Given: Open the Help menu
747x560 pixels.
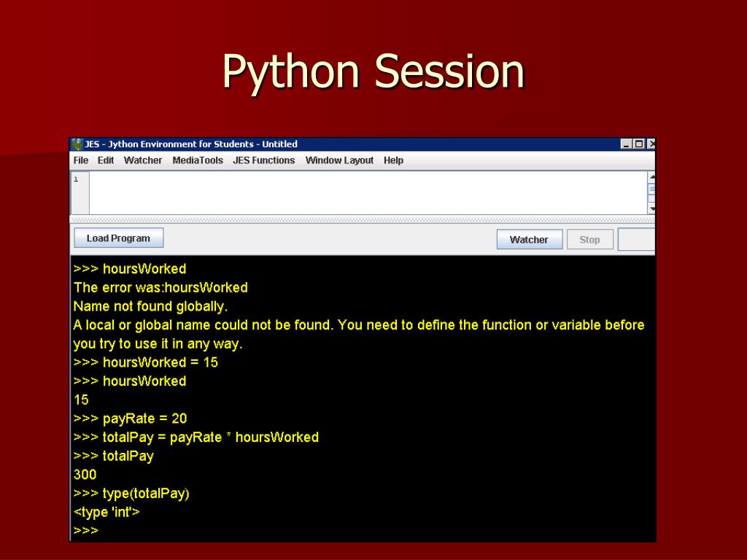Looking at the screenshot, I should (393, 160).
